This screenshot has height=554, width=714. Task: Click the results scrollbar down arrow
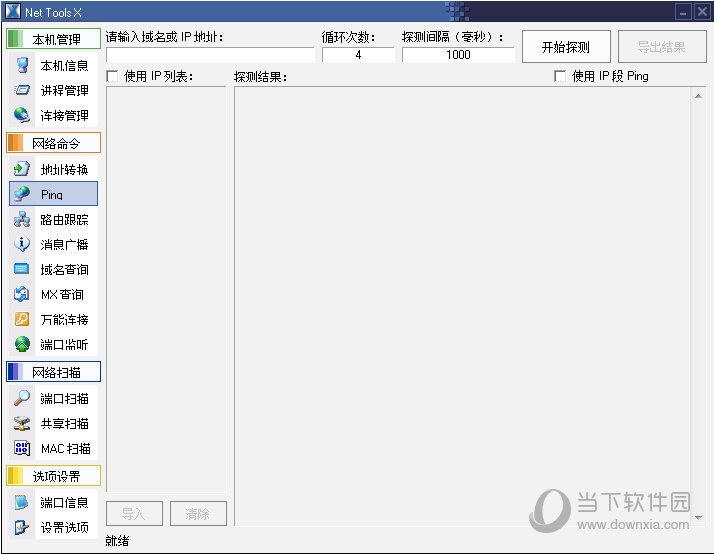[698, 518]
